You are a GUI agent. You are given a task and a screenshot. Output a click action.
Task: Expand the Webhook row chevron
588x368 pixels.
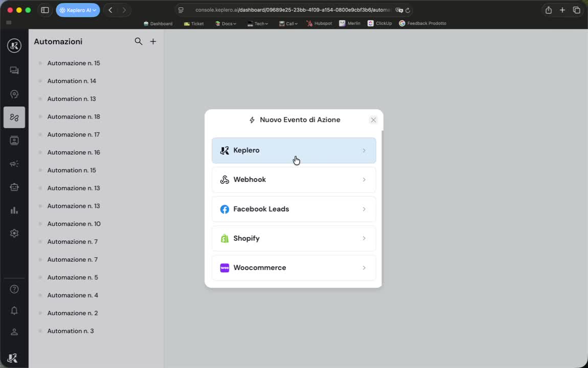point(364,180)
